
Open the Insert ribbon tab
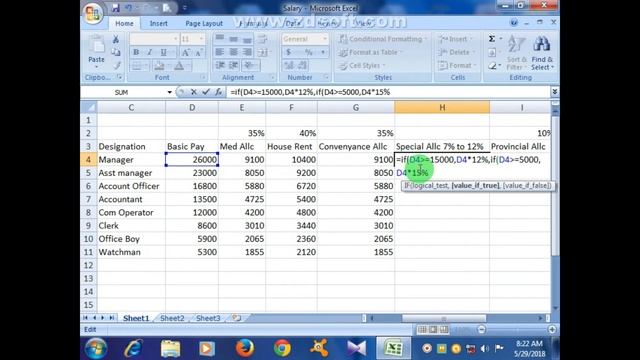158,24
